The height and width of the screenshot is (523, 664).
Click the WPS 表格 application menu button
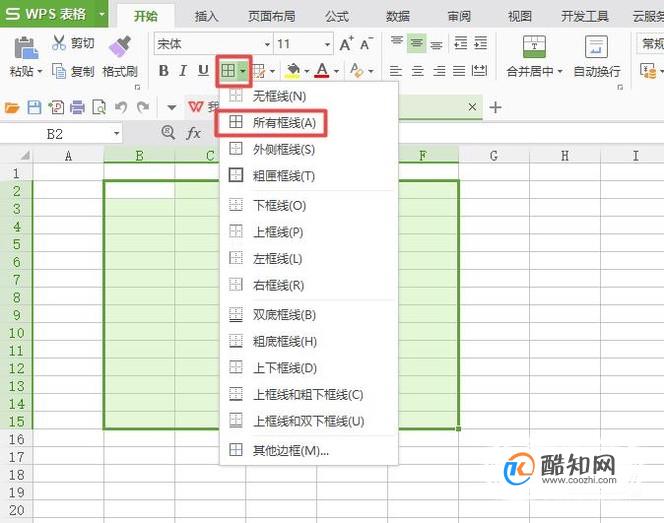point(54,14)
